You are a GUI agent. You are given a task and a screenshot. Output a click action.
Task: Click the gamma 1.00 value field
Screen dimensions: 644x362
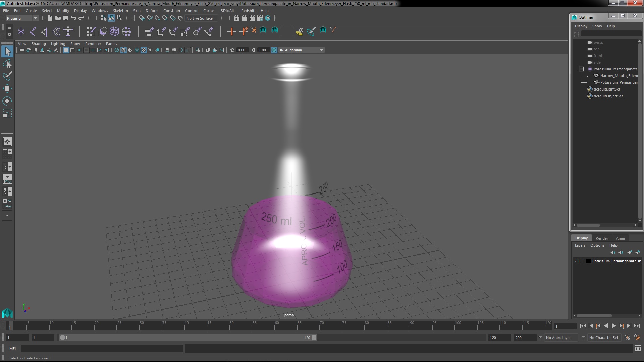click(x=263, y=50)
